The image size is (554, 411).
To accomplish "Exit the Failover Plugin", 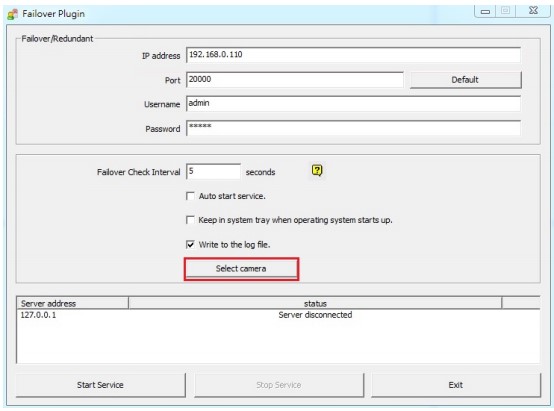I will 456,385.
